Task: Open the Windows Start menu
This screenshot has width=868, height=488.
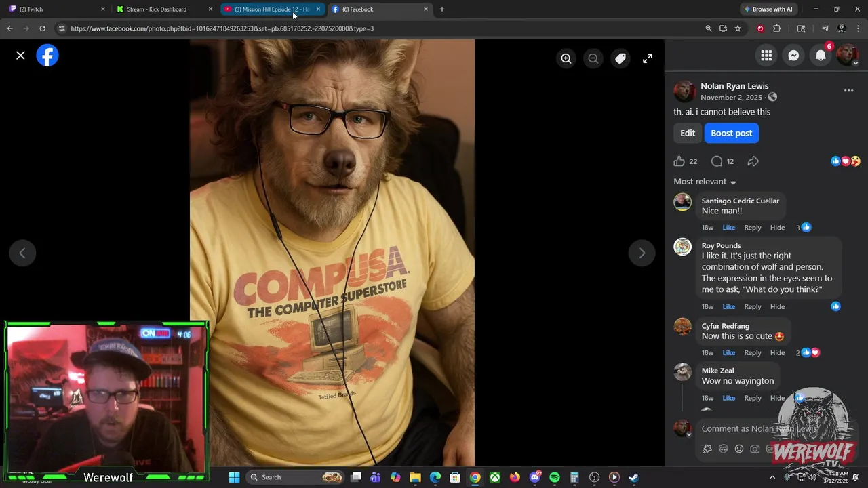Action: (x=234, y=477)
